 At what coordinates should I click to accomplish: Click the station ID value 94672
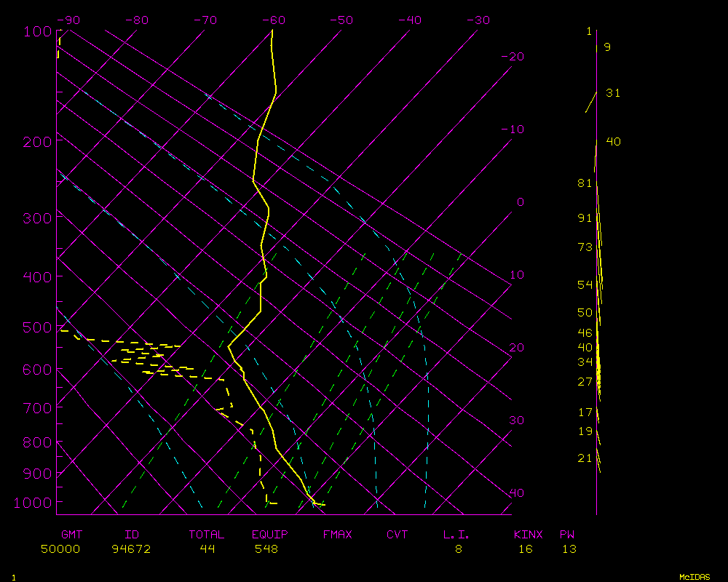[131, 549]
